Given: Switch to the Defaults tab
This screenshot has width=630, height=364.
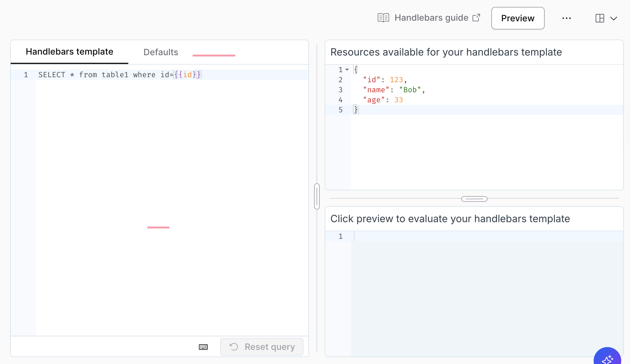Looking at the screenshot, I should (161, 52).
